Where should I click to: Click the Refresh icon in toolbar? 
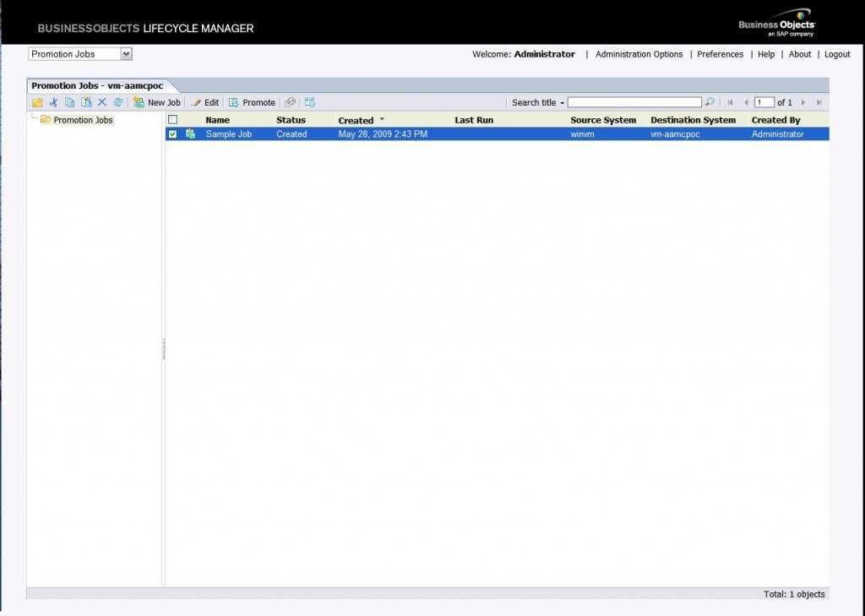pos(118,103)
